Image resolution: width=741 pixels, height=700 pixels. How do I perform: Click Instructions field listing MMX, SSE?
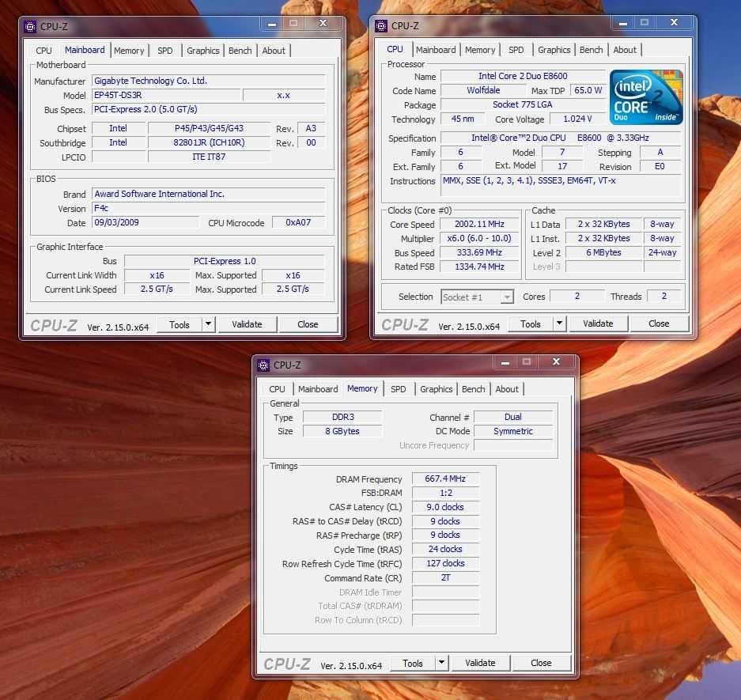coord(561,185)
